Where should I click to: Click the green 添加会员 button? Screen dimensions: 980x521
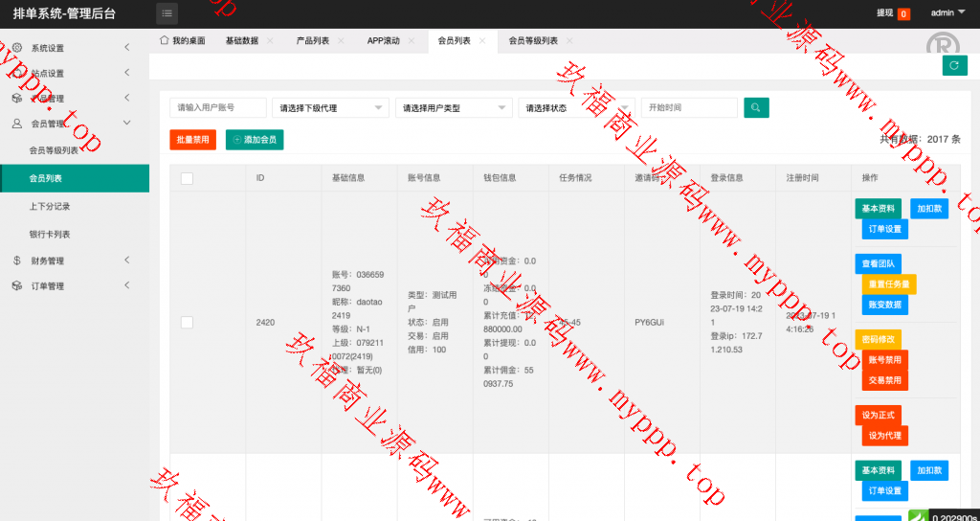click(x=255, y=140)
